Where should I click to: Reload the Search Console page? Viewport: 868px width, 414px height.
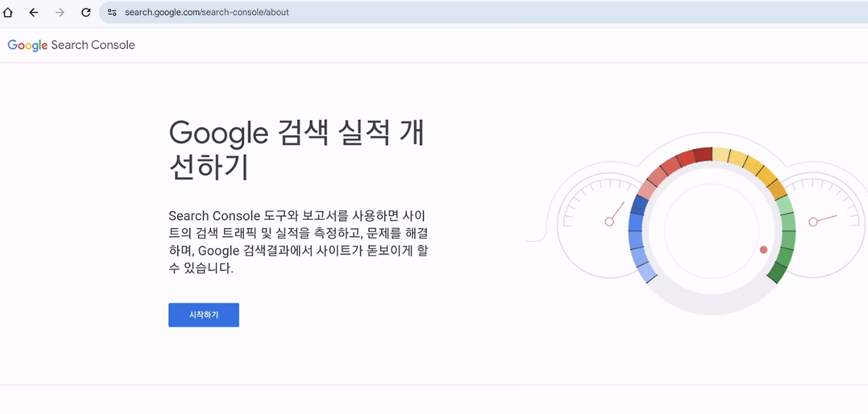click(x=85, y=12)
